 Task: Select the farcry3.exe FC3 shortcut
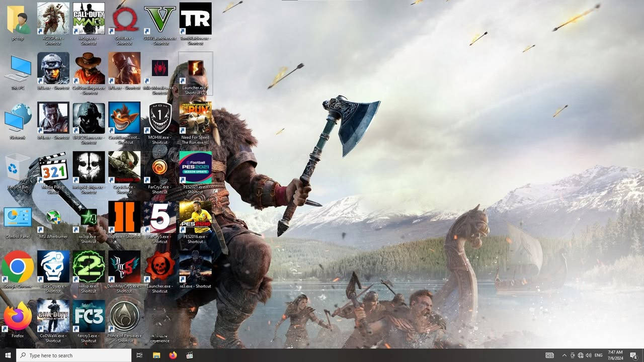pyautogui.click(x=89, y=322)
